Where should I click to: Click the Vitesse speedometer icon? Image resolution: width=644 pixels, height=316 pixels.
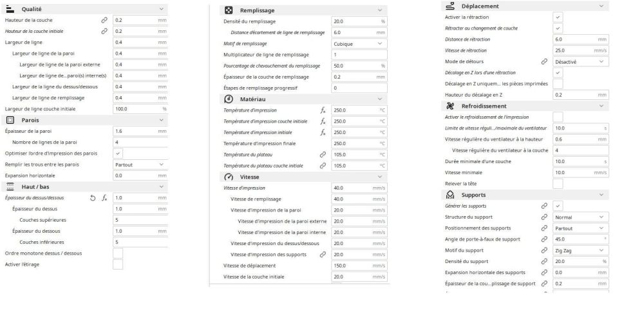pyautogui.click(x=229, y=177)
